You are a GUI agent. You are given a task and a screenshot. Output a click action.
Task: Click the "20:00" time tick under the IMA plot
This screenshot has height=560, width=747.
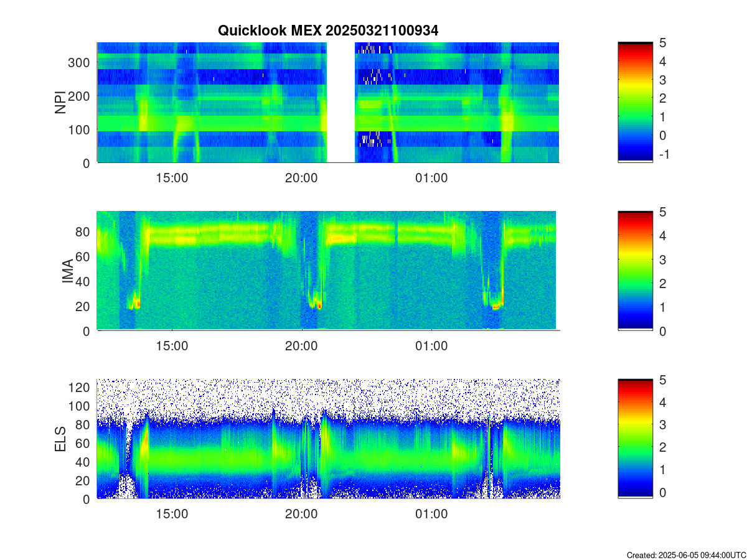[301, 345]
